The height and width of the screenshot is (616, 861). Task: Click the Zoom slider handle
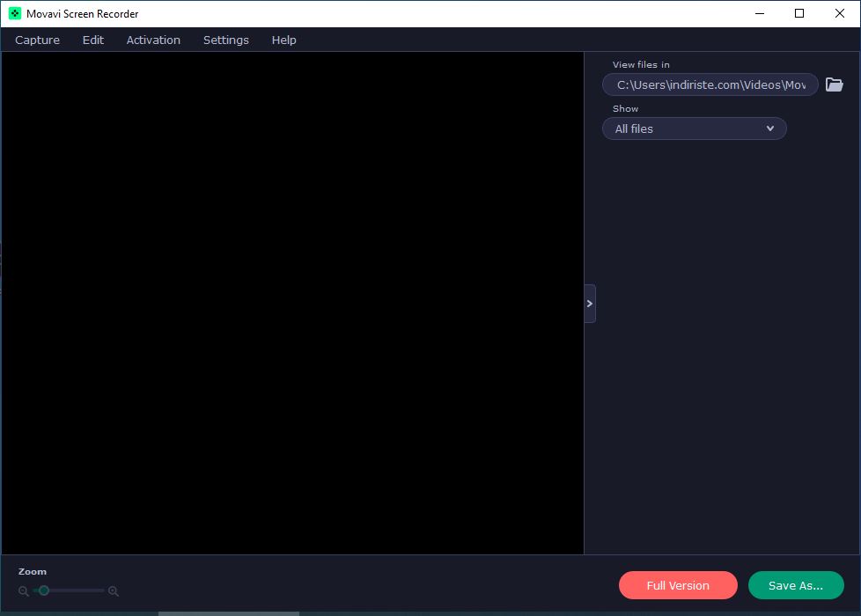coord(44,590)
